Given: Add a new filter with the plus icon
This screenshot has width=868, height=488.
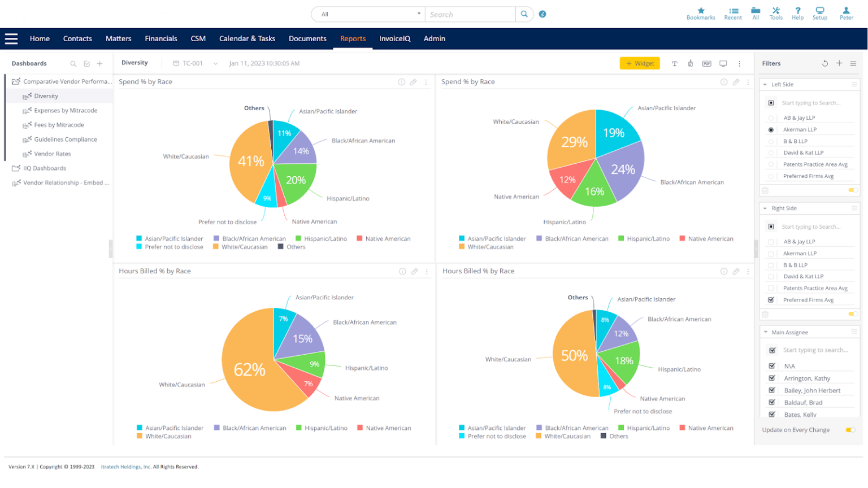Looking at the screenshot, I should click(x=839, y=63).
